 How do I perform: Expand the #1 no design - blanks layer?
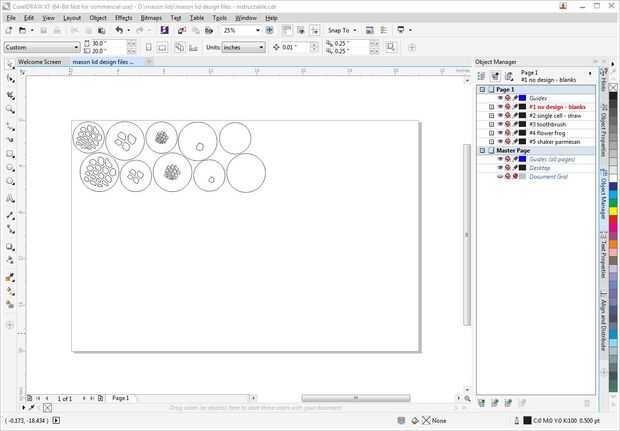click(491, 107)
